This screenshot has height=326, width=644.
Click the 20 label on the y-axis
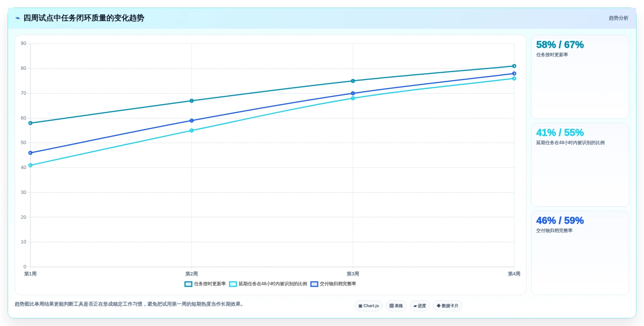(23, 217)
